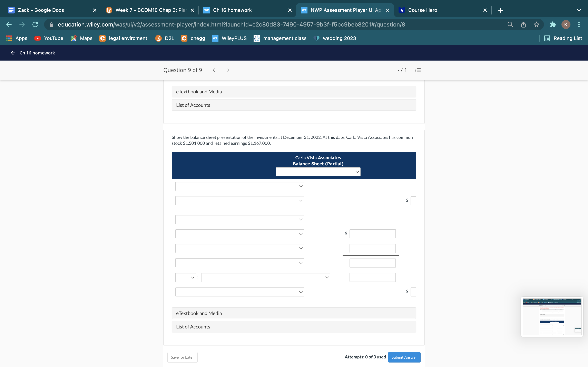The height and width of the screenshot is (367, 588).
Task: Open the browser zoom magnifier icon
Action: tap(510, 24)
